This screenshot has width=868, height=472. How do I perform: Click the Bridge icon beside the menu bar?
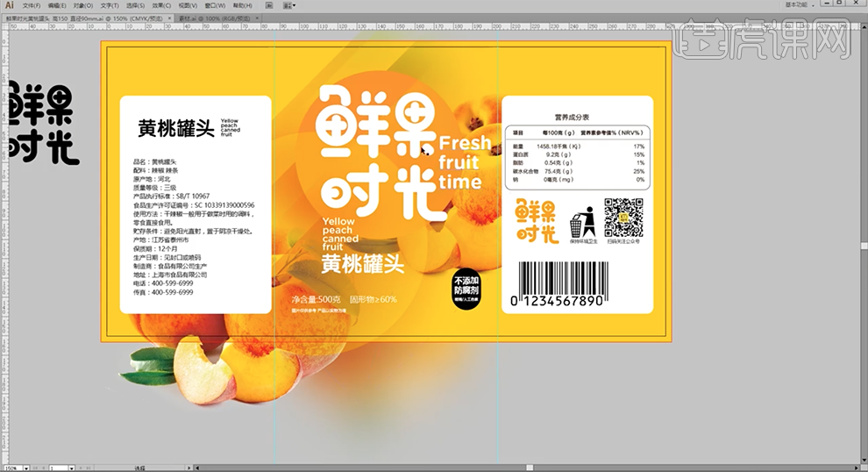269,5
